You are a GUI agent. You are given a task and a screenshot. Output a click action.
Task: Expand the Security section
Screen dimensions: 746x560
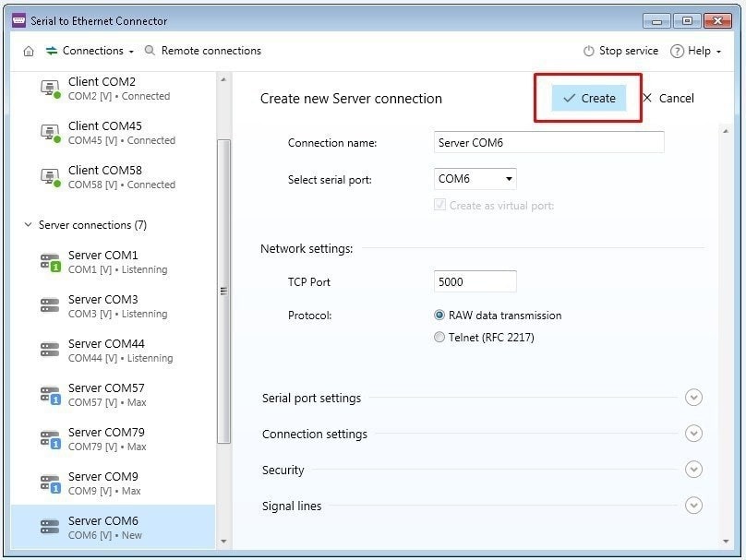(693, 470)
